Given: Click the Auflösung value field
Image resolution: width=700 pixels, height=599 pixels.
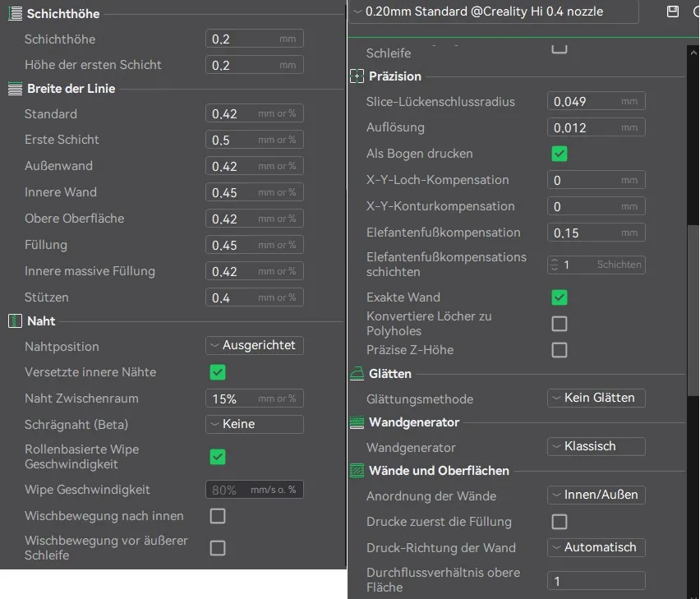Looking at the screenshot, I should click(x=596, y=127).
